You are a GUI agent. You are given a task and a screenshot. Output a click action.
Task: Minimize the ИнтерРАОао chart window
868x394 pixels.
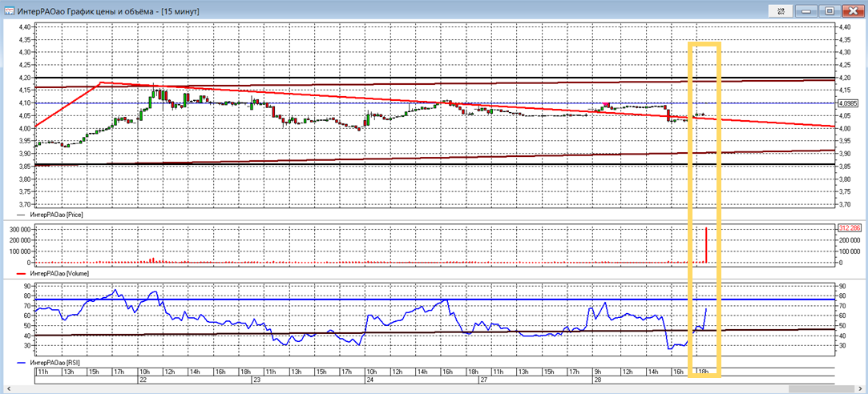point(805,11)
